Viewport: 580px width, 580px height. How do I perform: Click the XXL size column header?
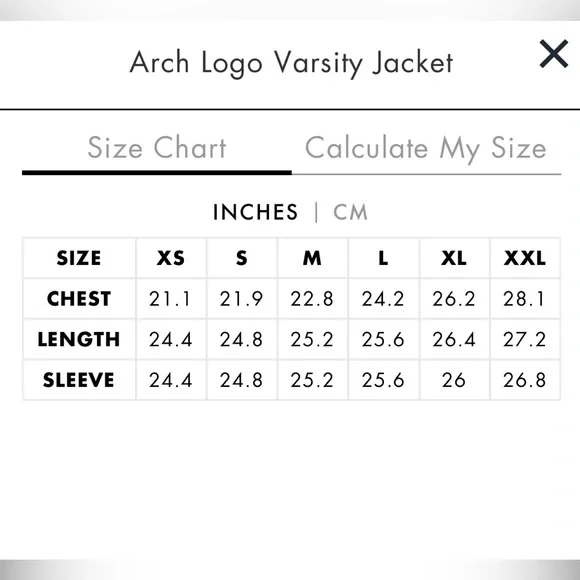pos(525,258)
